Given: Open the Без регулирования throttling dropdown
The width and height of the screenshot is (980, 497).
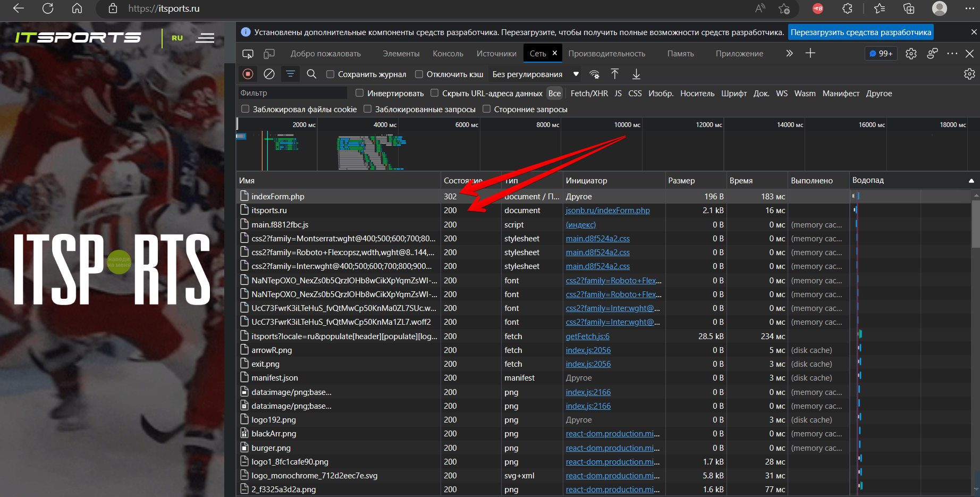Looking at the screenshot, I should 535,74.
